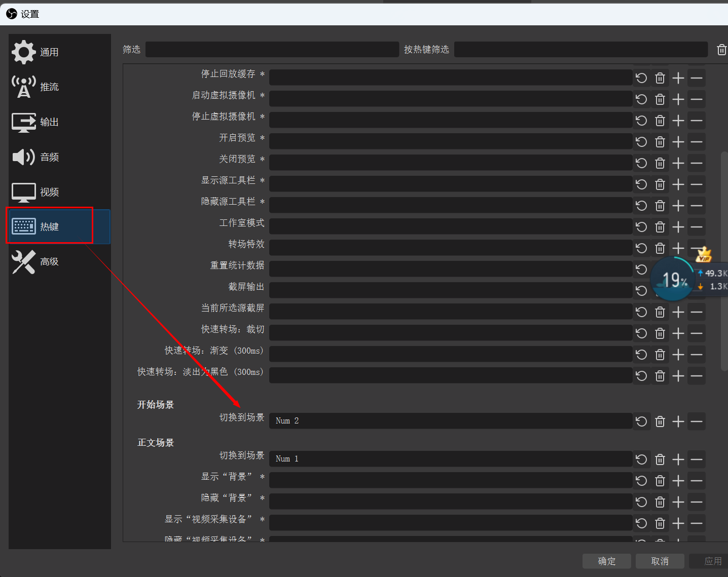Click the 筛选 filter text field
The width and height of the screenshot is (728, 577).
coord(272,49)
